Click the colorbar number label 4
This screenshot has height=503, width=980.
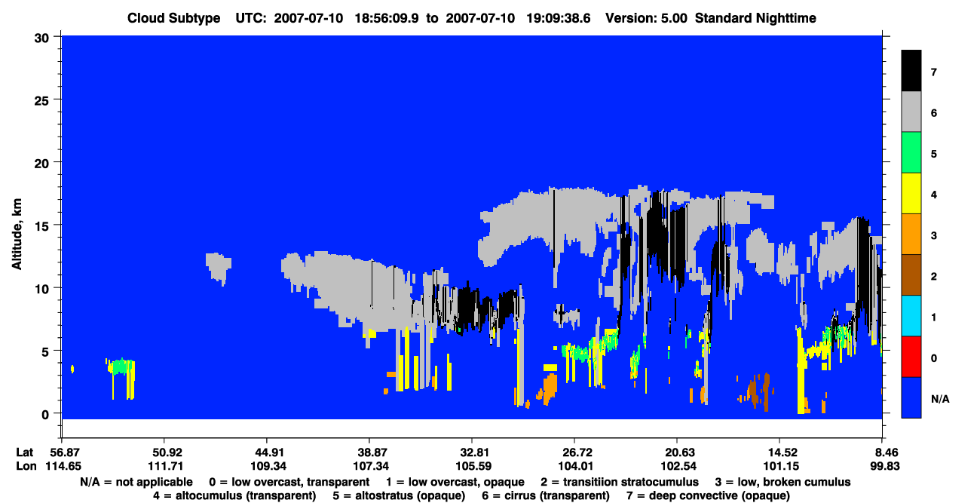(934, 195)
